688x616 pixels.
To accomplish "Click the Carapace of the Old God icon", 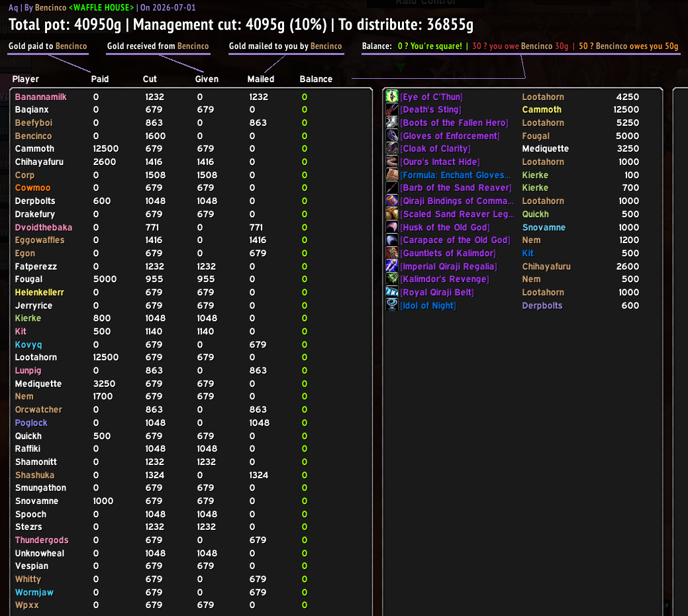I will tap(392, 240).
